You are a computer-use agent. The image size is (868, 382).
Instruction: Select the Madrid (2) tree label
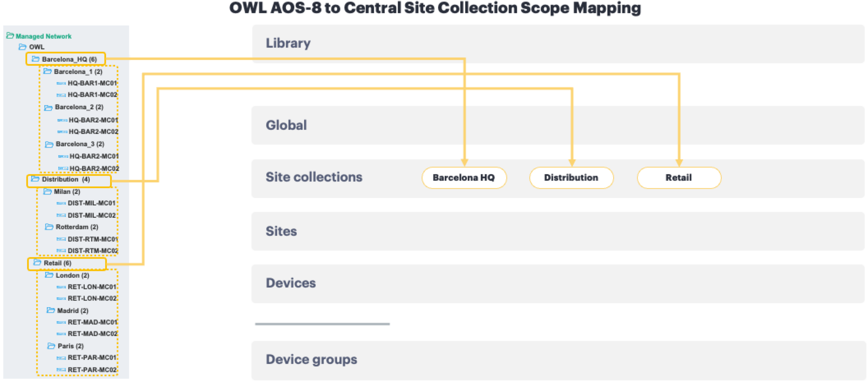[73, 311]
